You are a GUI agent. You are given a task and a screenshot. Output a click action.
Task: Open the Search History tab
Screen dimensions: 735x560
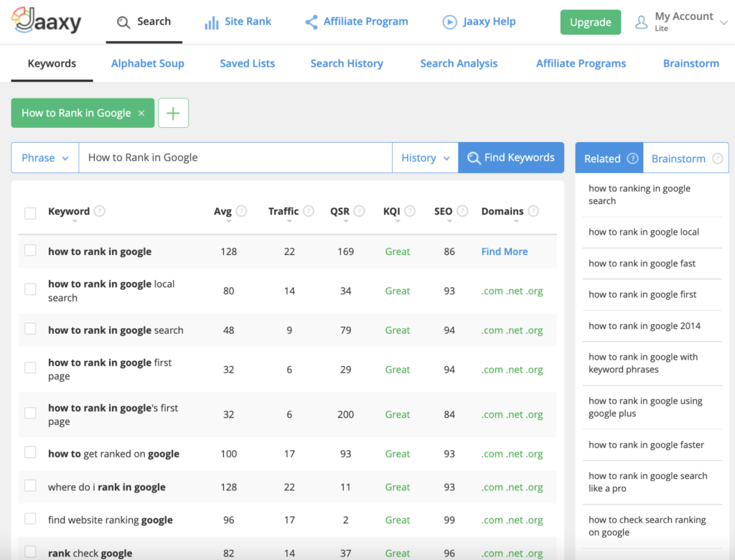pyautogui.click(x=347, y=63)
